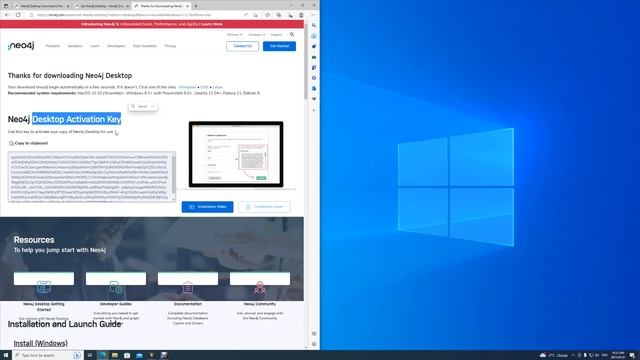Open the Data Scientists menu

tap(145, 46)
